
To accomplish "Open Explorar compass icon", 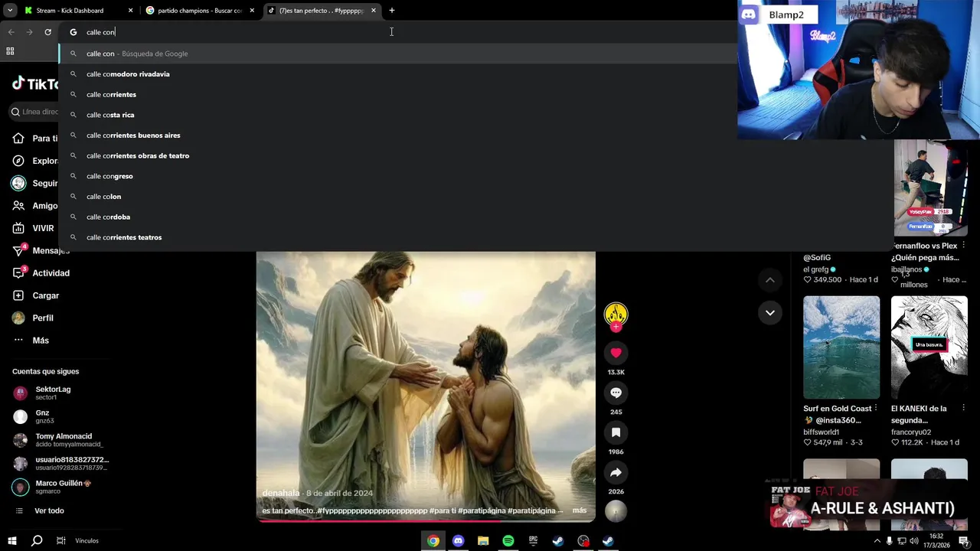I will tap(18, 161).
